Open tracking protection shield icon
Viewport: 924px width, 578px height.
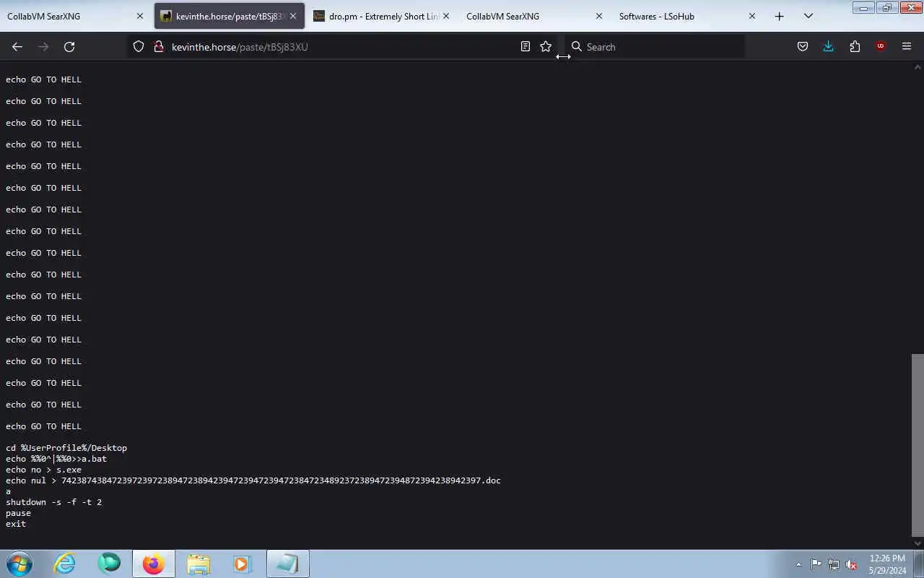point(139,46)
